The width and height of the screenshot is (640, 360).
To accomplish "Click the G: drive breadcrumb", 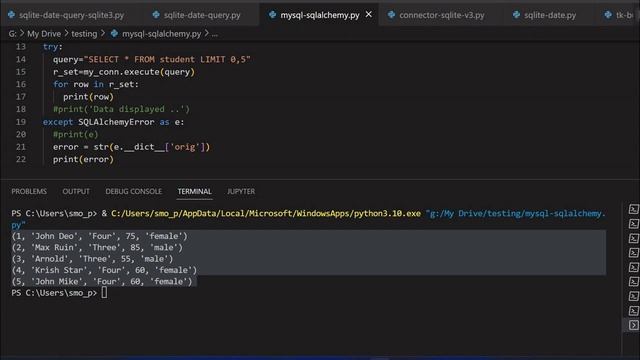I will point(12,34).
